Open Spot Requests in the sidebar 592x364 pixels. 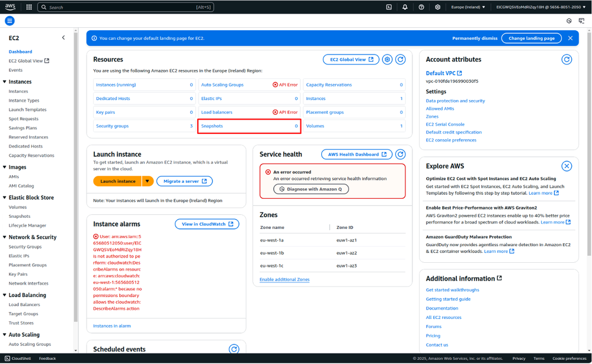tap(24, 118)
